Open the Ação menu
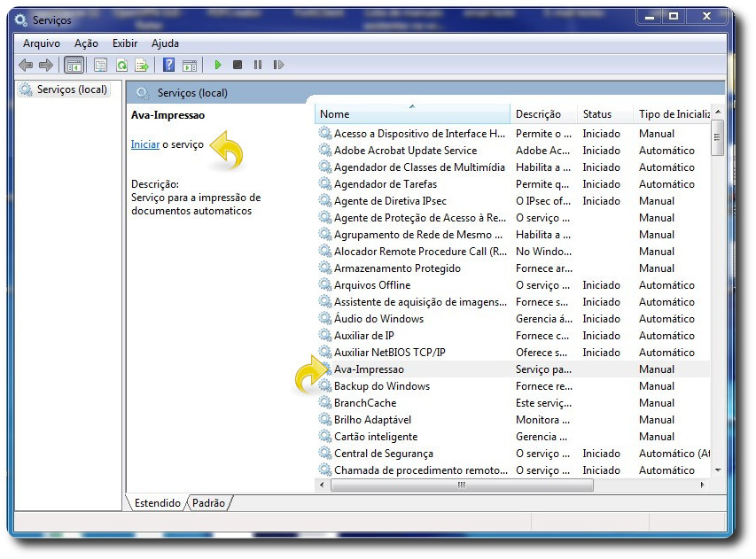Viewport: 756px width, 559px height. [86, 43]
